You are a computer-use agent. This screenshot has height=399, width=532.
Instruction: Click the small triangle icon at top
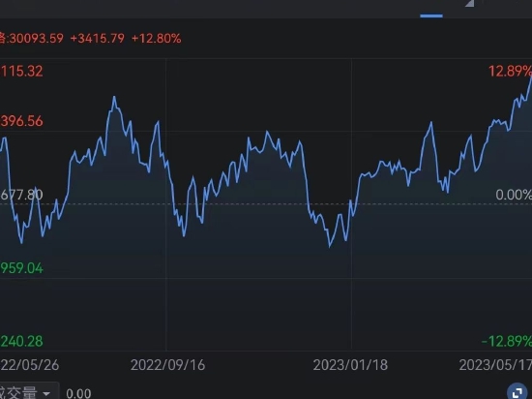[x=469, y=3]
